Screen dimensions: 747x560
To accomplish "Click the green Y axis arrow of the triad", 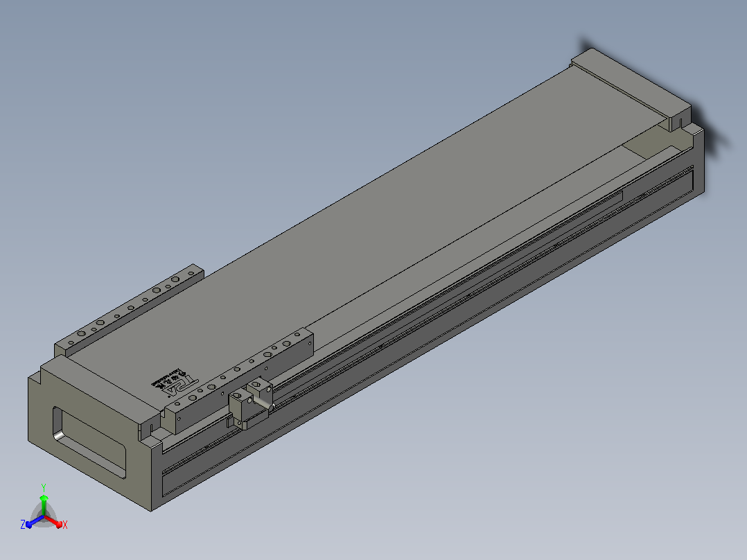I will pos(44,505).
